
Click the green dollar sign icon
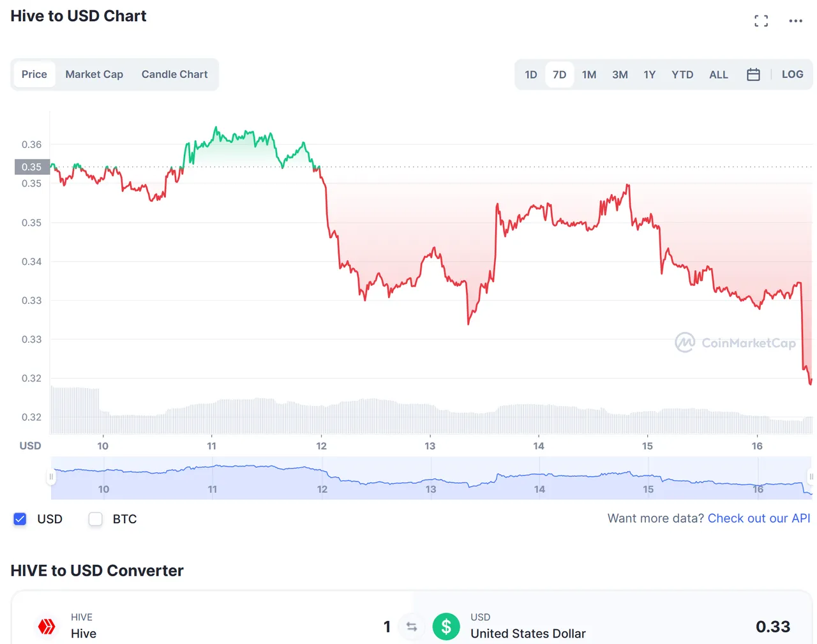[446, 627]
